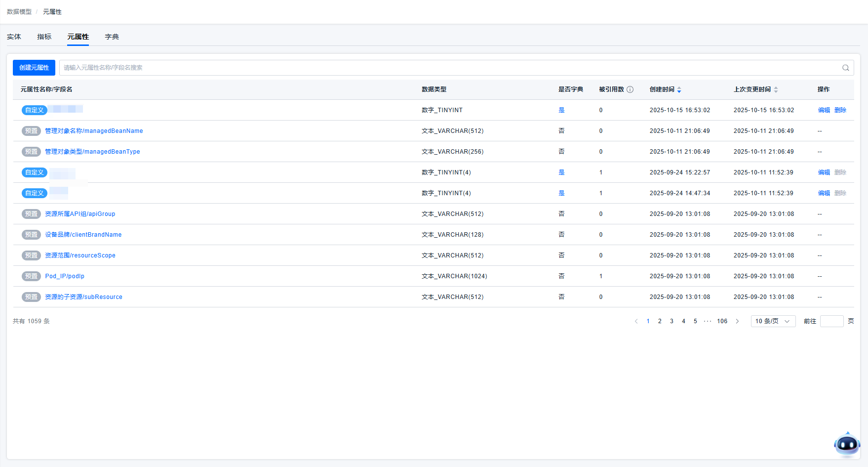The height and width of the screenshot is (467, 868).
Task: Open the robot assistant chat icon
Action: 847,445
